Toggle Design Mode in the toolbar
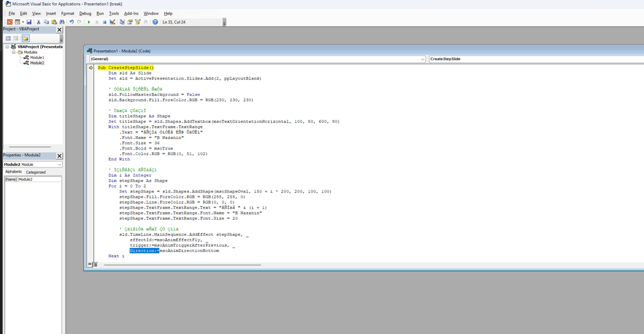Viewport: 644px width, 334px height. 113,22
